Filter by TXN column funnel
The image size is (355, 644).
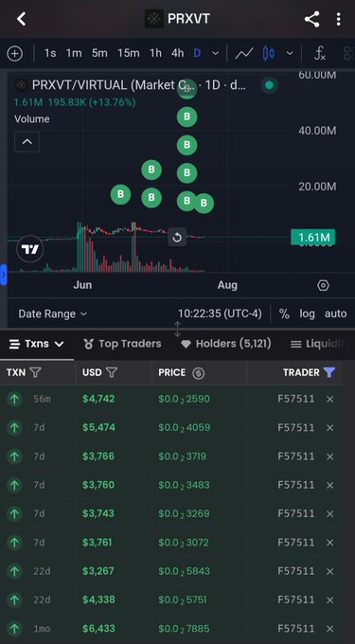pyautogui.click(x=36, y=372)
